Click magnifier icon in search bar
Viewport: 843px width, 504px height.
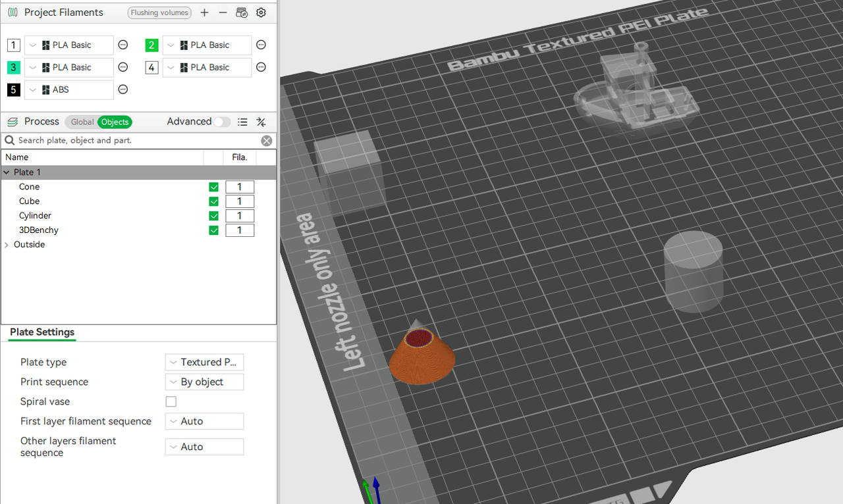point(10,140)
